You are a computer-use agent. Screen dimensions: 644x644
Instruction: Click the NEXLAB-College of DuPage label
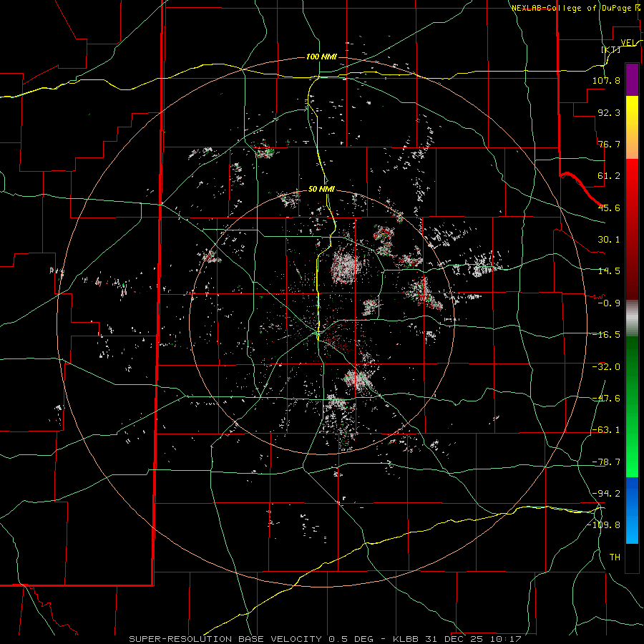coord(572,8)
